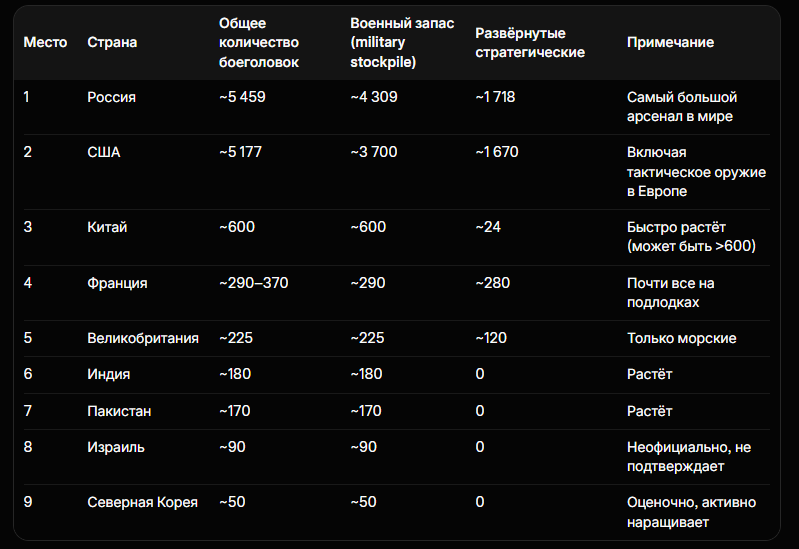Click the '~1 718' deployed strategic value
The height and width of the screenshot is (549, 799).
499,97
